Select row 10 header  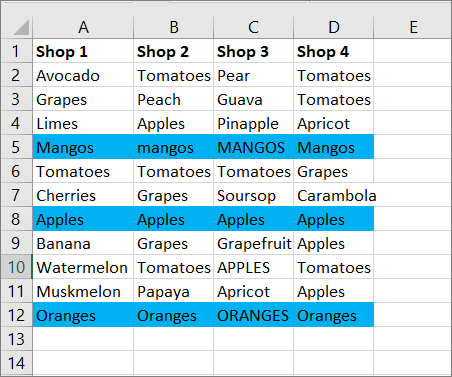[x=17, y=267]
